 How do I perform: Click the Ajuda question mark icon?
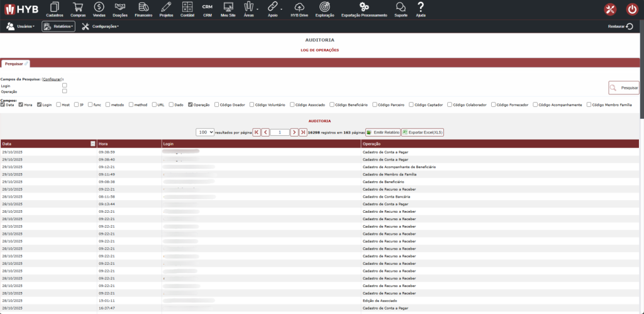pyautogui.click(x=421, y=9)
